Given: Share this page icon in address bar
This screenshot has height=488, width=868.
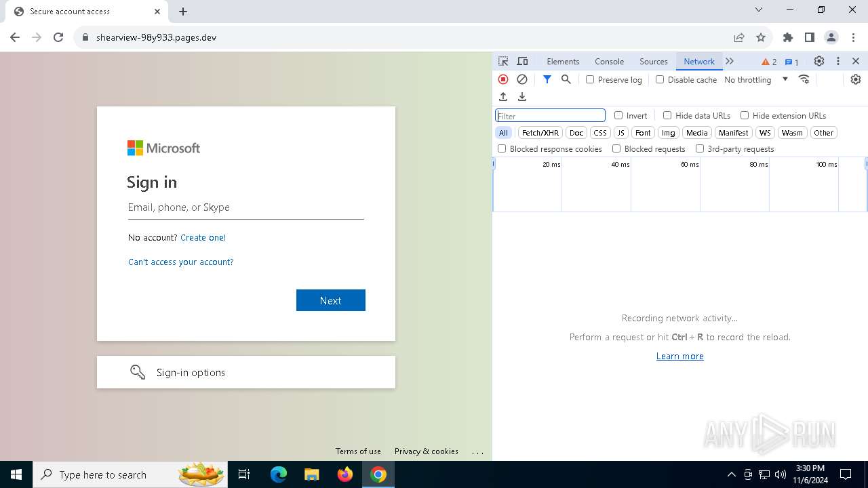Looking at the screenshot, I should (739, 37).
